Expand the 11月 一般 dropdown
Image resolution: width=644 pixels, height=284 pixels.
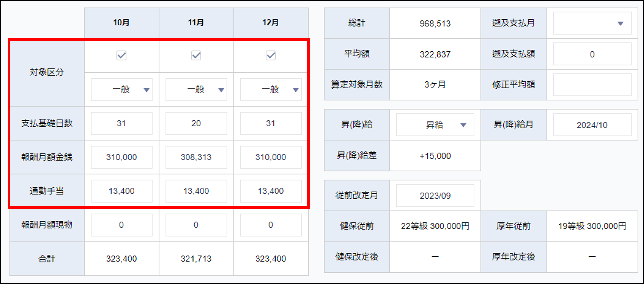pyautogui.click(x=196, y=90)
